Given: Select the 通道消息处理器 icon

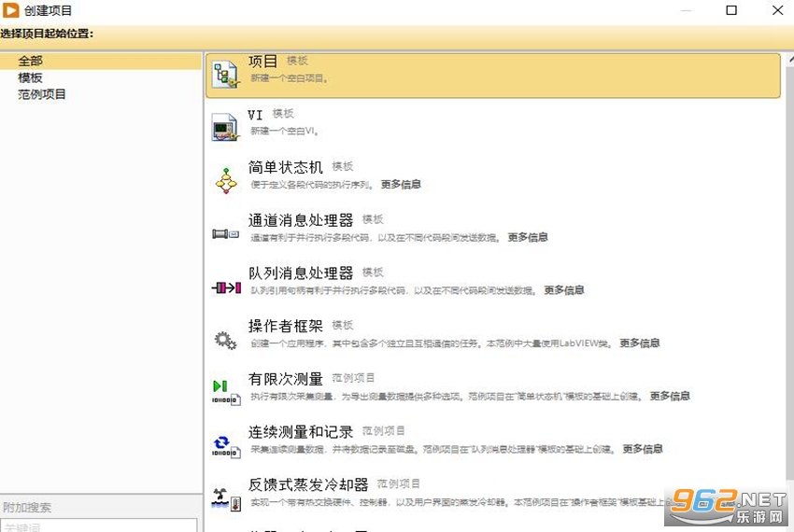Looking at the screenshot, I should 225,234.
